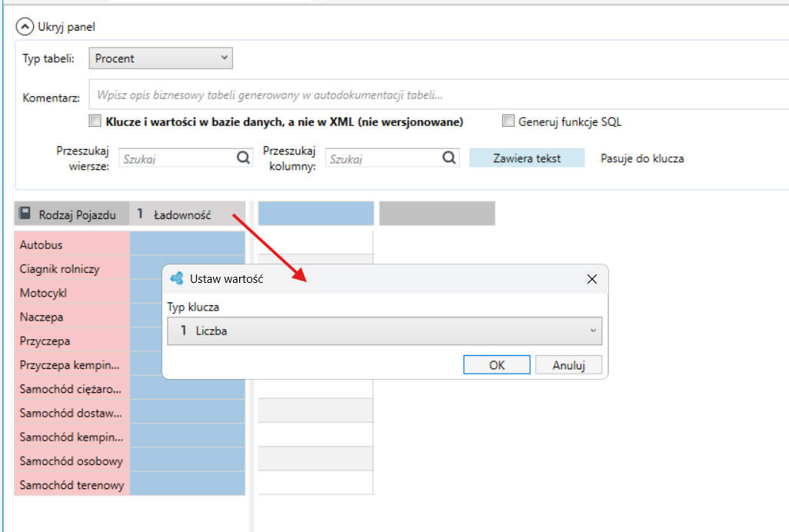Select Zawiera tekst search mode
The width and height of the screenshot is (789, 532).
(527, 158)
